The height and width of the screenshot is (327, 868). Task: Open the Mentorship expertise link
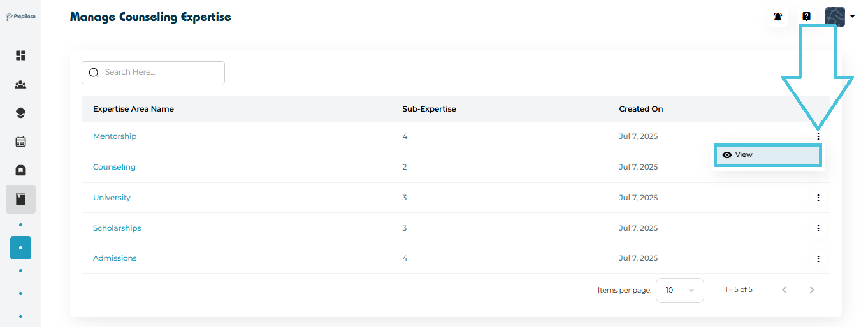click(115, 136)
